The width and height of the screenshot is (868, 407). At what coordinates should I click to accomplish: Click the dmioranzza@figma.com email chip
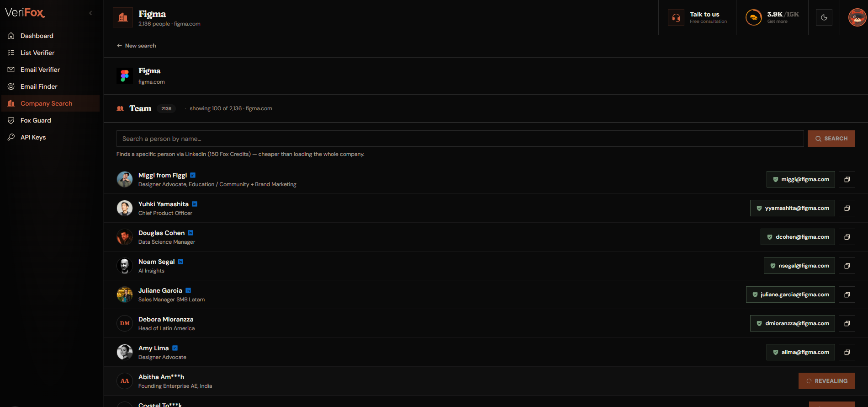793,323
